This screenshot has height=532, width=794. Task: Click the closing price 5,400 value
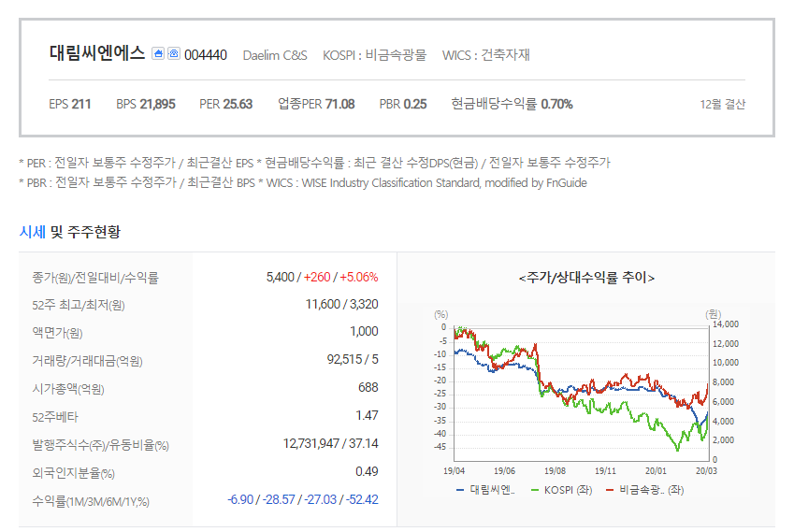(x=280, y=277)
